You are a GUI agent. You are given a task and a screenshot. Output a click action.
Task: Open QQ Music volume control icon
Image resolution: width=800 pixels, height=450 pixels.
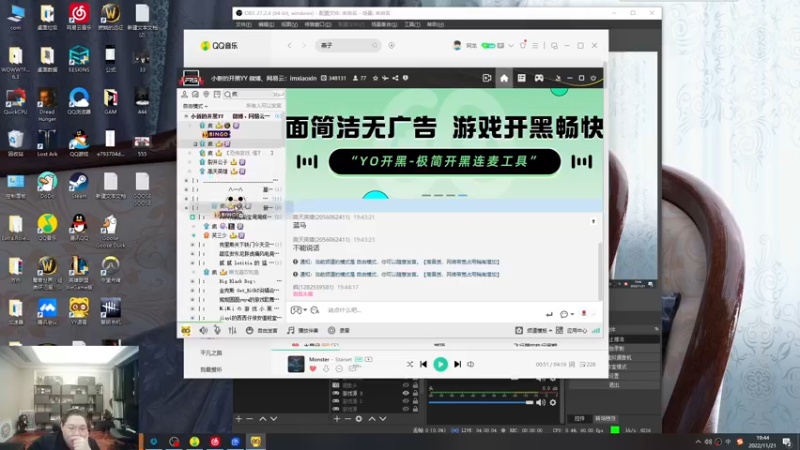coord(470,364)
